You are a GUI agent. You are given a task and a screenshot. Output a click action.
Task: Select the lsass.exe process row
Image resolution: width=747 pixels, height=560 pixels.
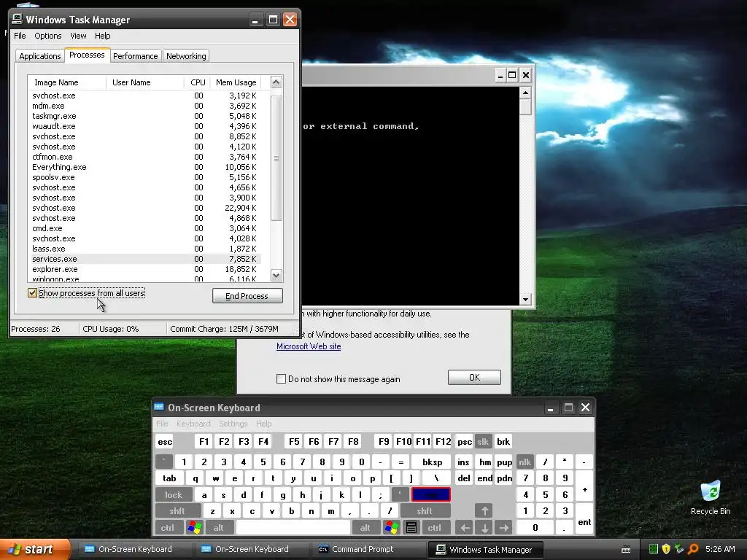(145, 249)
